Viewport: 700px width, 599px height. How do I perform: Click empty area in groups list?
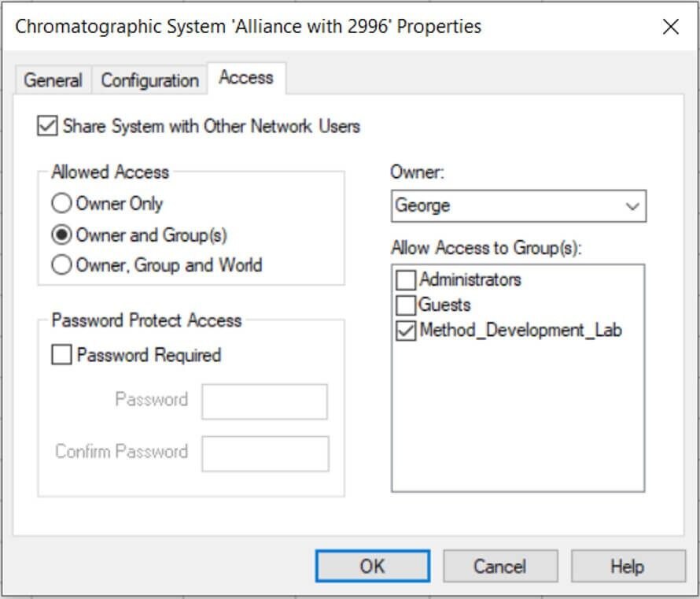click(x=518, y=416)
